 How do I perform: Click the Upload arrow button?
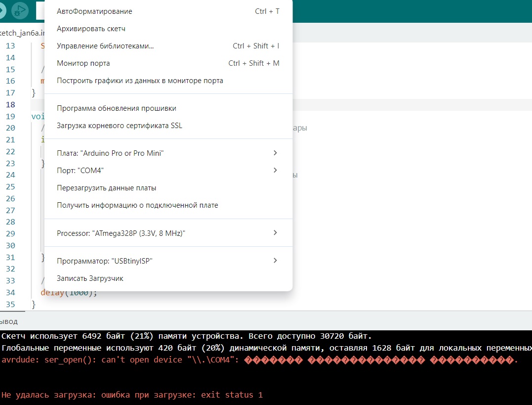pos(2,10)
